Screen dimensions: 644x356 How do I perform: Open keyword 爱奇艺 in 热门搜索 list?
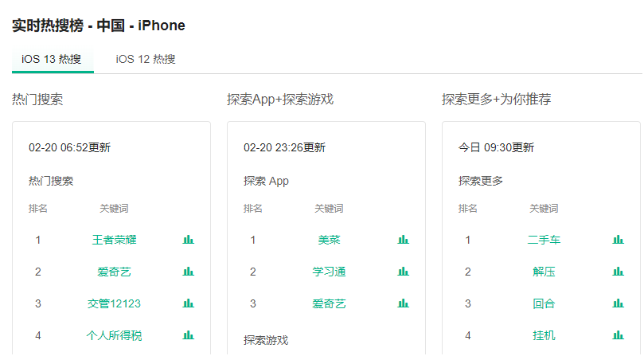(x=114, y=272)
